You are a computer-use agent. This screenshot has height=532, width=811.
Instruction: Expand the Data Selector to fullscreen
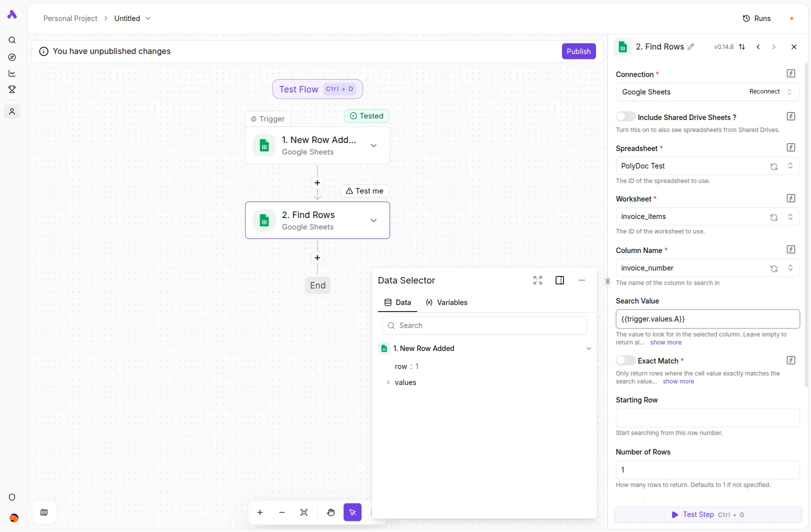pos(537,280)
